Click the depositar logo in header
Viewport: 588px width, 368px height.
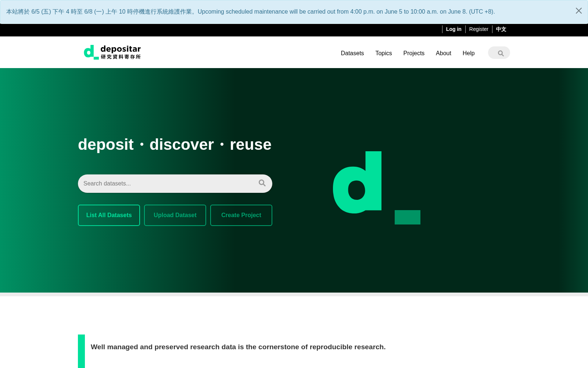[x=112, y=52]
